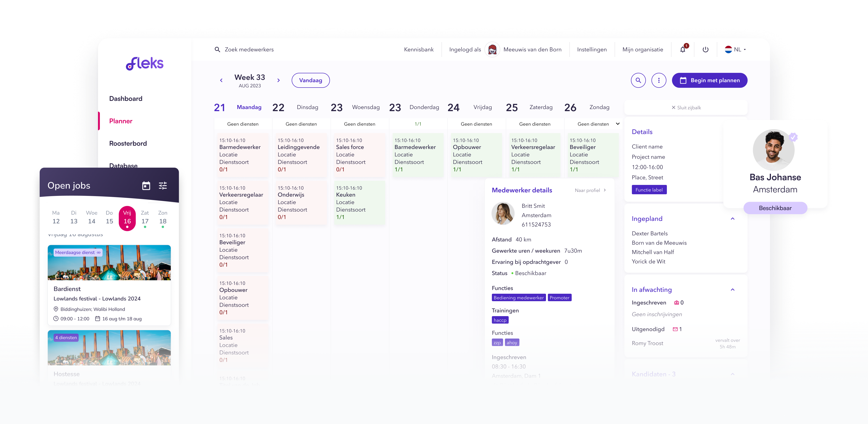This screenshot has height=424, width=868.
Task: Click the Meerdaagse dienst badge
Action: (77, 252)
